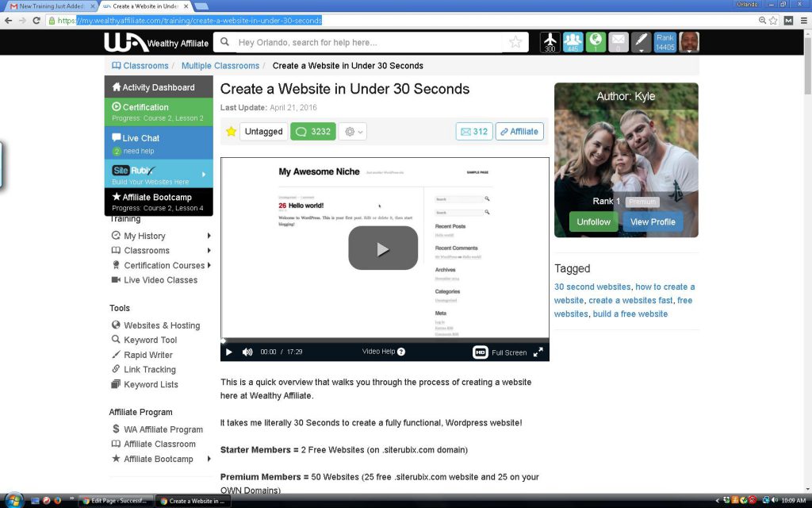Expand Affiliate Bootcamp submenu at sidebar bottom
The image size is (812, 508).
209,459
